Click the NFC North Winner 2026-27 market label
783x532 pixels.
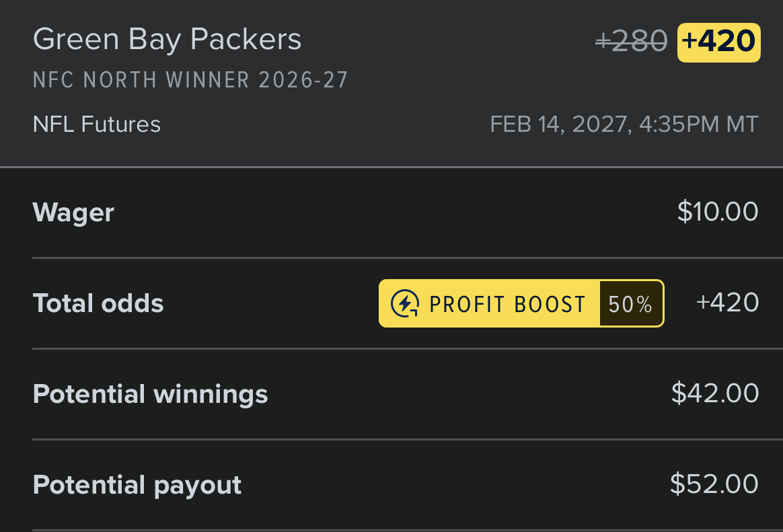[x=190, y=80]
